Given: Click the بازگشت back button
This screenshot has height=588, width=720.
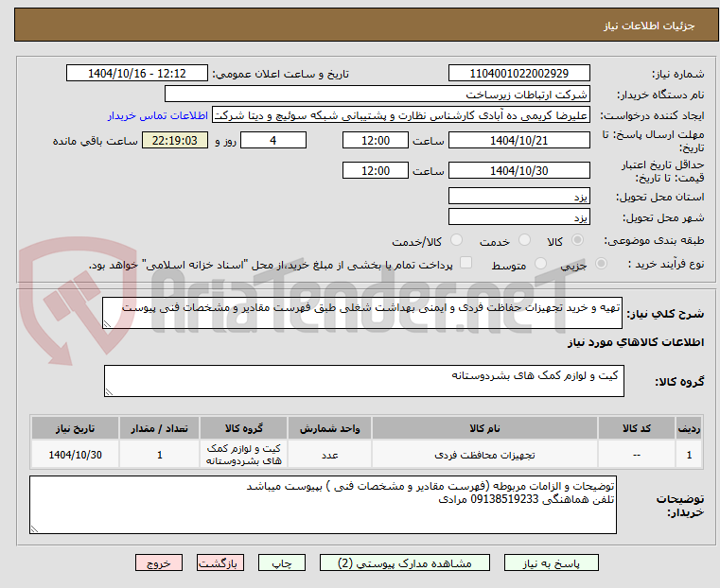Looking at the screenshot, I should pyautogui.click(x=220, y=562).
